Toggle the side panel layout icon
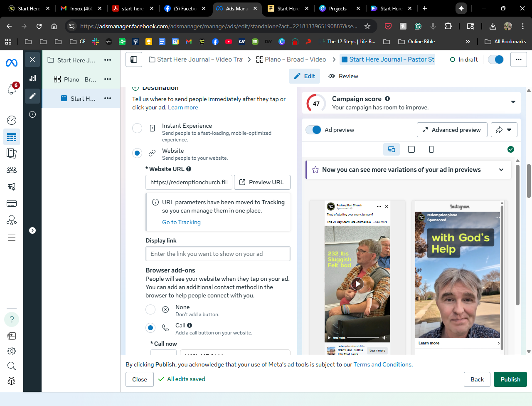The image size is (532, 406). click(134, 59)
